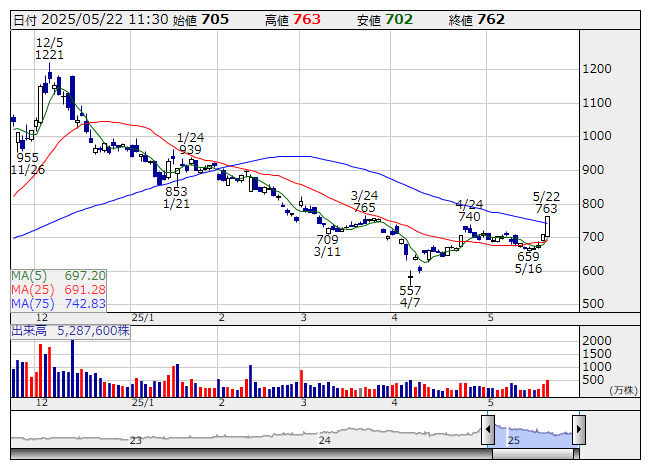Click the year 23 label in overview chart
Image resolution: width=653 pixels, height=470 pixels.
136,440
